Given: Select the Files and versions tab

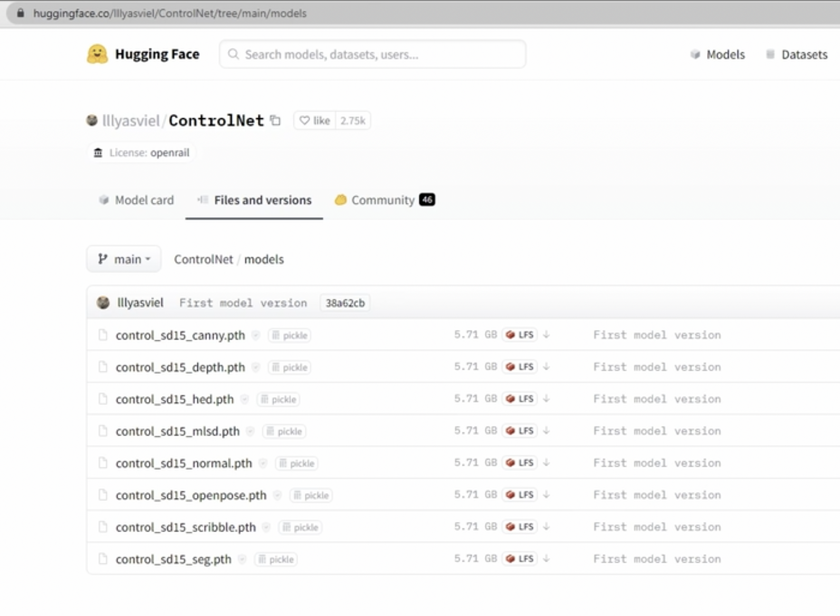Looking at the screenshot, I should pos(254,200).
